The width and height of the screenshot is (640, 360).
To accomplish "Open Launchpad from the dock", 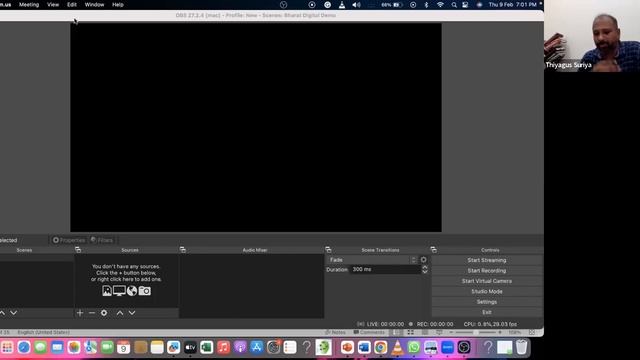I will click(7, 347).
